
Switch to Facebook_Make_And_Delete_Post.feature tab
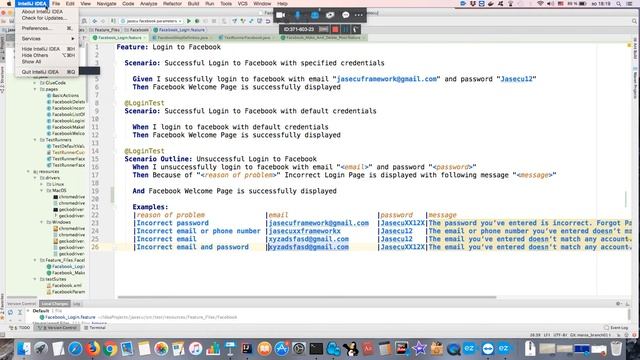323,38
